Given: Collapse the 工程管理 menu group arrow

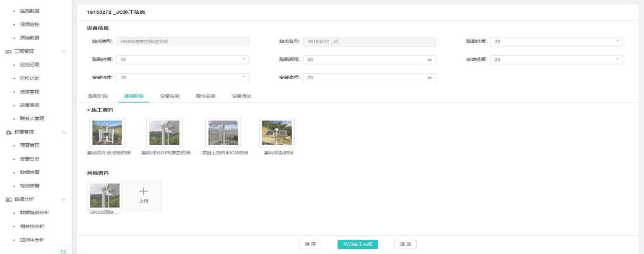Looking at the screenshot, I should [x=64, y=51].
